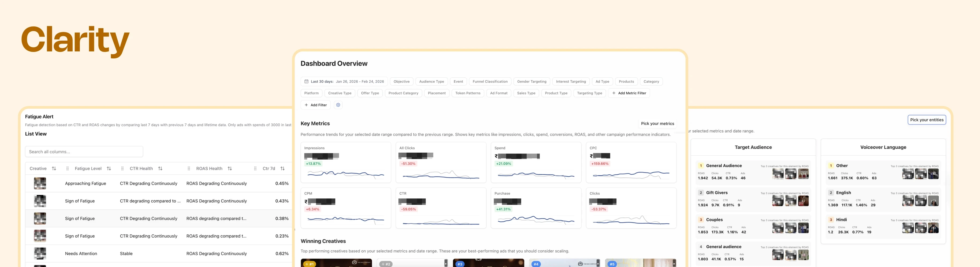This screenshot has width=980, height=267.
Task: Click the rank #1 badge on winning creative
Action: (x=309, y=264)
